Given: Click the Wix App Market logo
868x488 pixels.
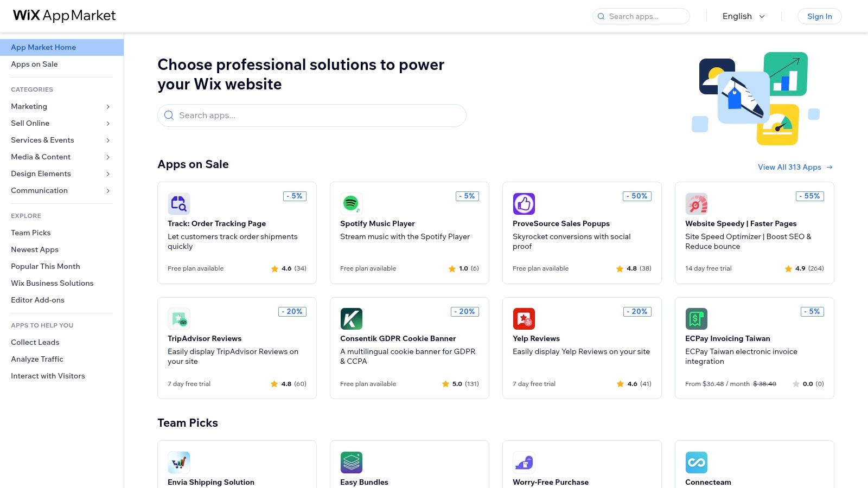Looking at the screenshot, I should (63, 16).
